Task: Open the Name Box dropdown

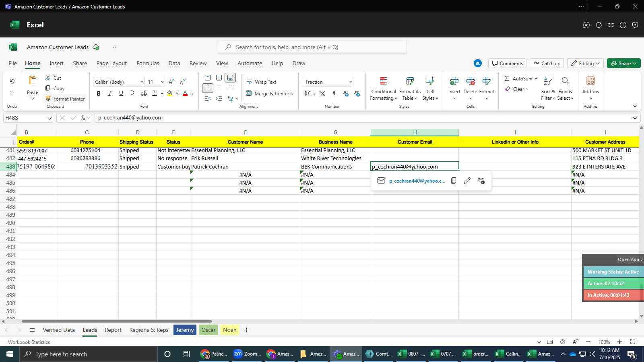Action: 50,118
